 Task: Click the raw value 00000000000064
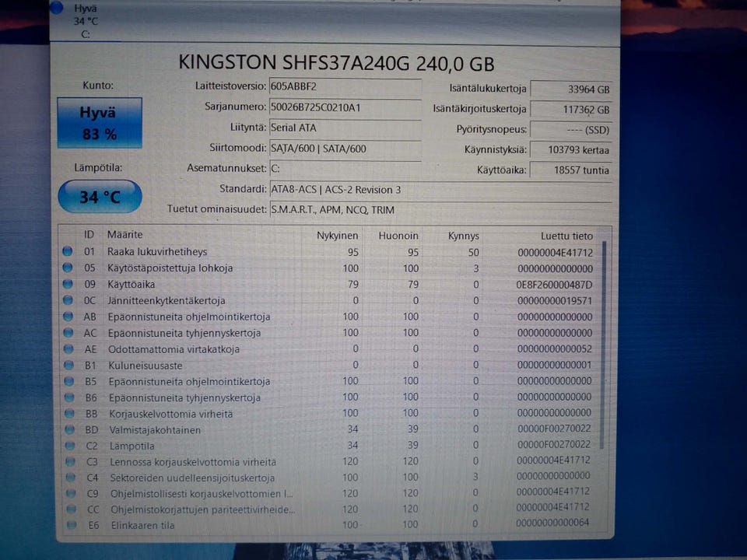point(552,523)
